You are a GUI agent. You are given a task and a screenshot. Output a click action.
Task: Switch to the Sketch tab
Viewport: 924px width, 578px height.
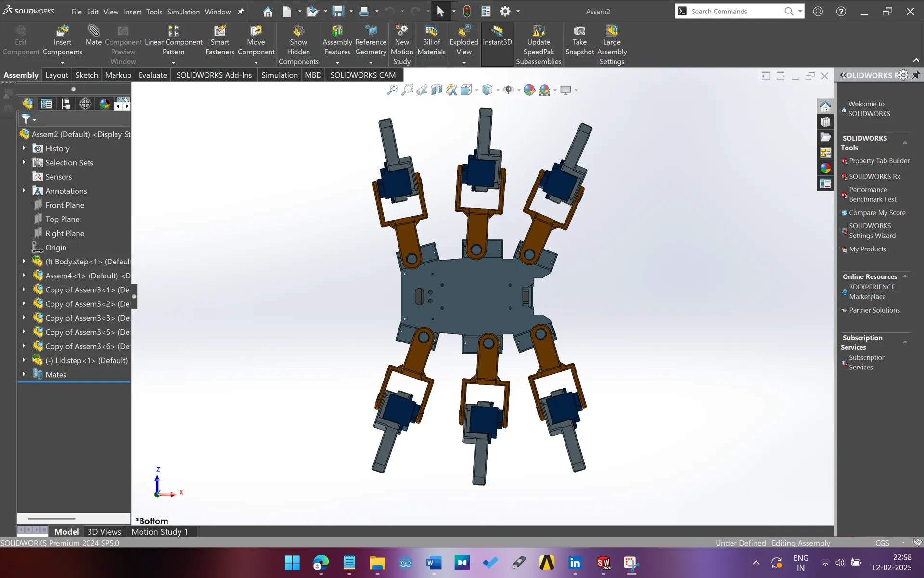(x=87, y=75)
